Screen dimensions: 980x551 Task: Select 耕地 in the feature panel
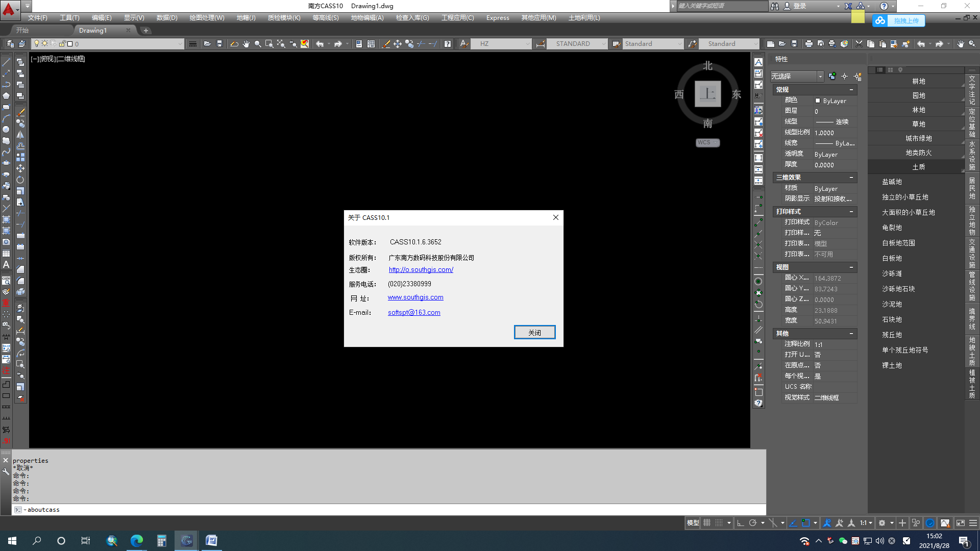click(x=918, y=82)
